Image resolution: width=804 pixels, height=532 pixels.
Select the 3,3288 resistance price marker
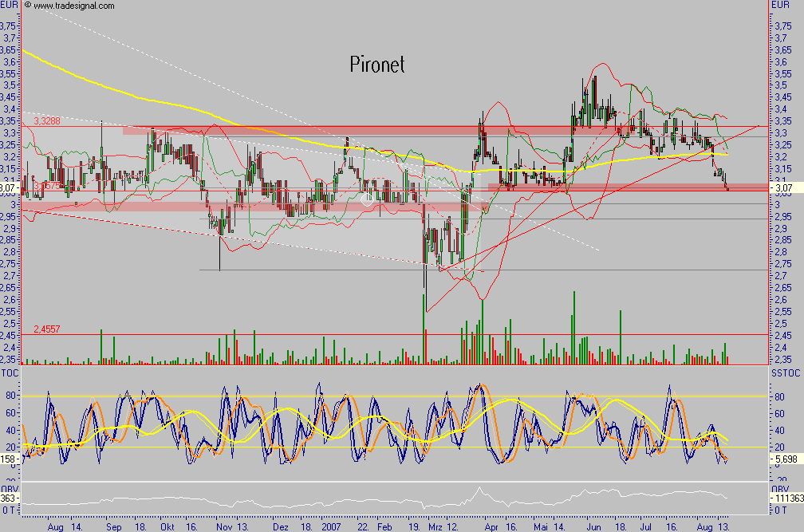click(x=48, y=120)
